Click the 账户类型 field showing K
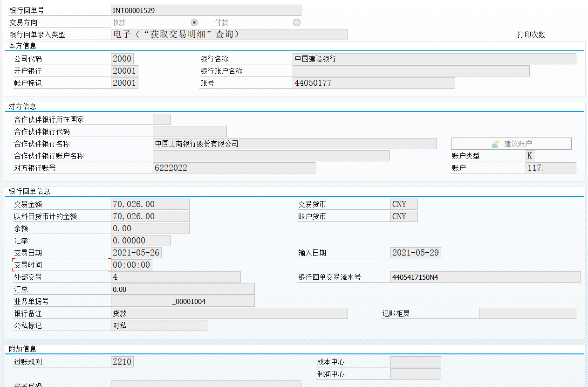 [x=530, y=155]
